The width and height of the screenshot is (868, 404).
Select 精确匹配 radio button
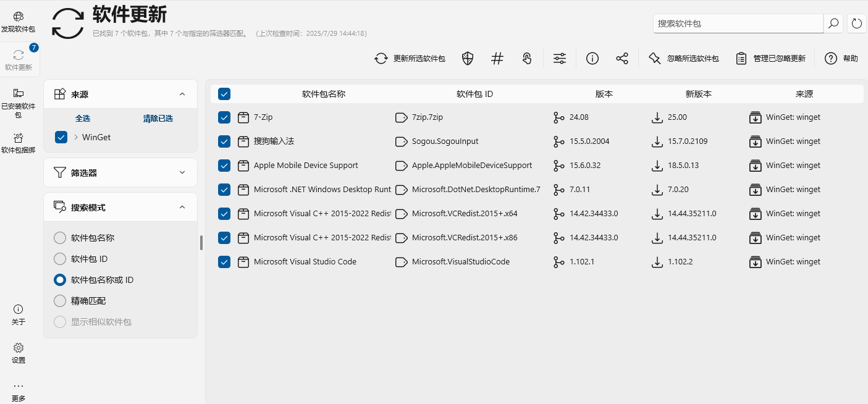point(60,301)
